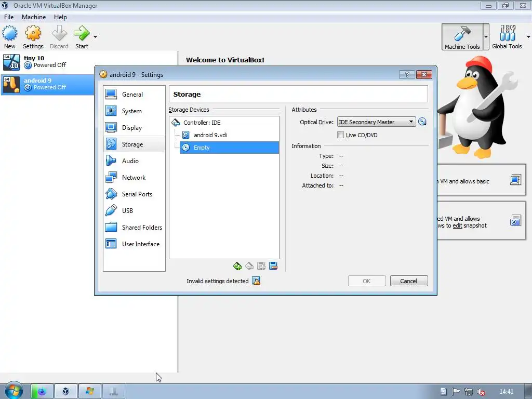Image resolution: width=532 pixels, height=399 pixels.
Task: Open the Audio settings category
Action: point(134,161)
